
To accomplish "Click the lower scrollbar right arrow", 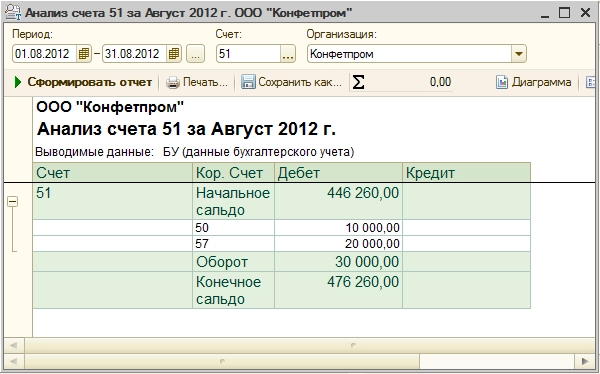I will (584, 361).
